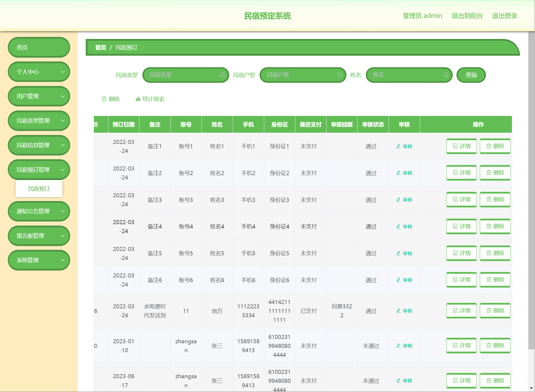Click search icon in 姓名 field
The image size is (535, 392).
(446, 75)
